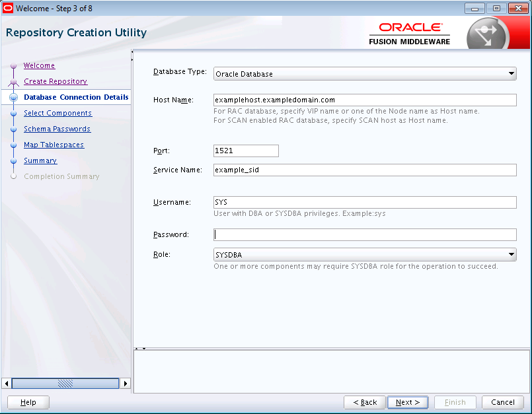Jump to Map Tablespaces step

(x=54, y=145)
